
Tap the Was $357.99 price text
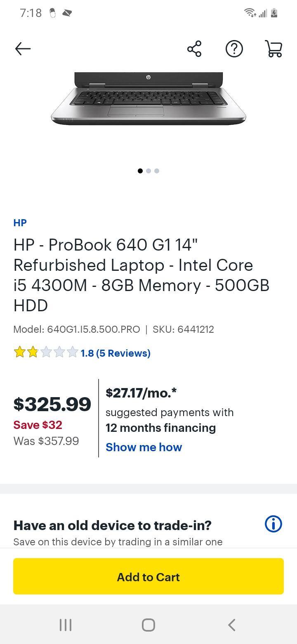pos(46,441)
